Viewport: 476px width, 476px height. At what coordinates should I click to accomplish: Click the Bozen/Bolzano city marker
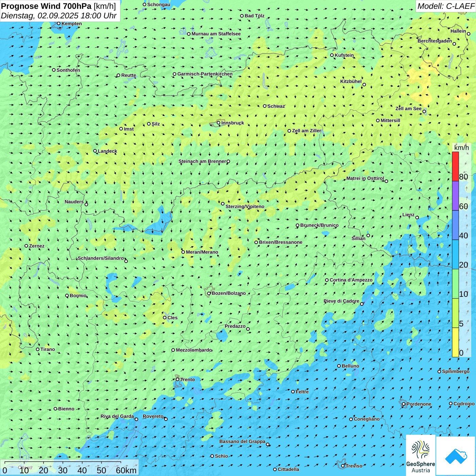click(209, 293)
